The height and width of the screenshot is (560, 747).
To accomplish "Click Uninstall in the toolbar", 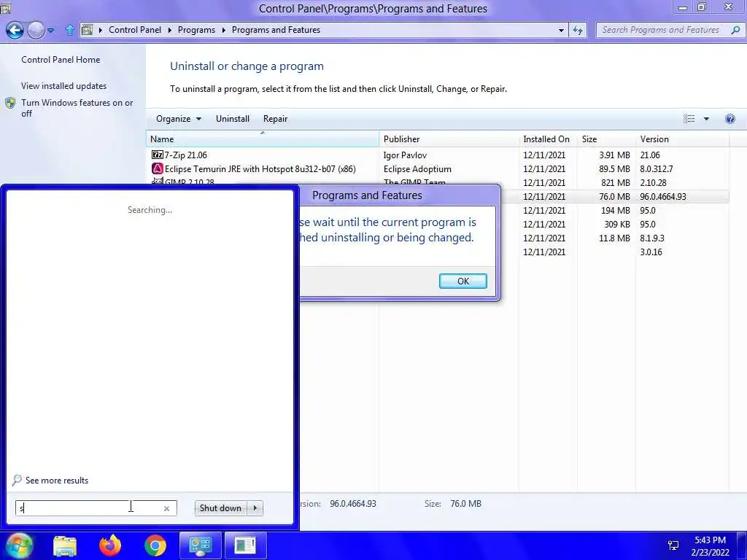I will pos(233,119).
